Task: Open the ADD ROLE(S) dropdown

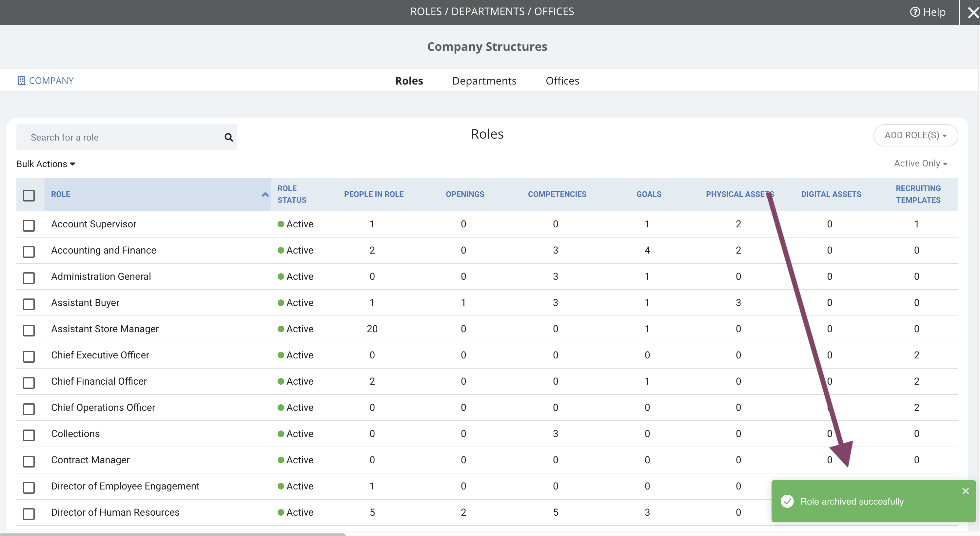Action: pos(915,135)
